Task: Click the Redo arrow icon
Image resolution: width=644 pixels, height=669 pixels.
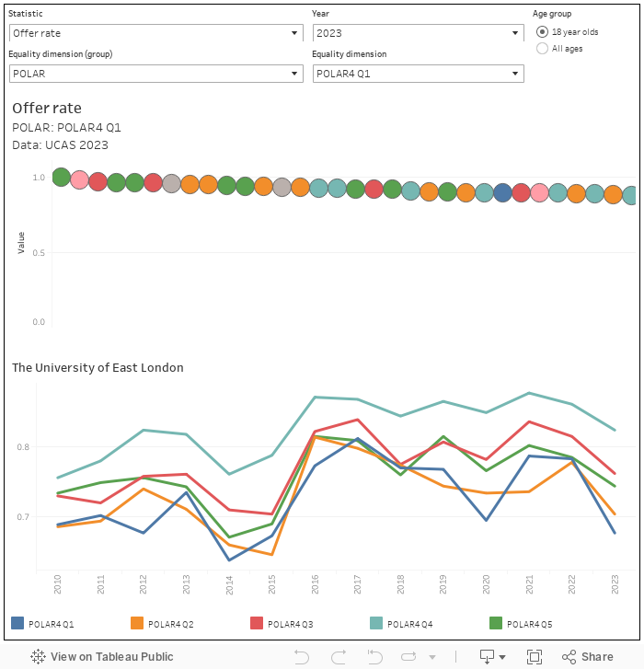Action: coord(339,657)
